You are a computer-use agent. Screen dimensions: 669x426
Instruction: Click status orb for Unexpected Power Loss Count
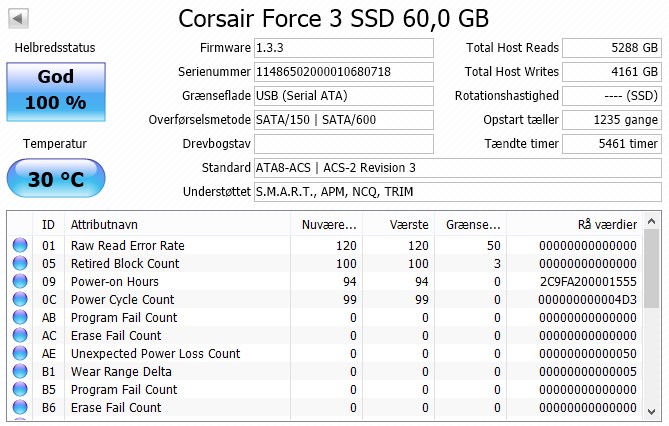coord(20,353)
